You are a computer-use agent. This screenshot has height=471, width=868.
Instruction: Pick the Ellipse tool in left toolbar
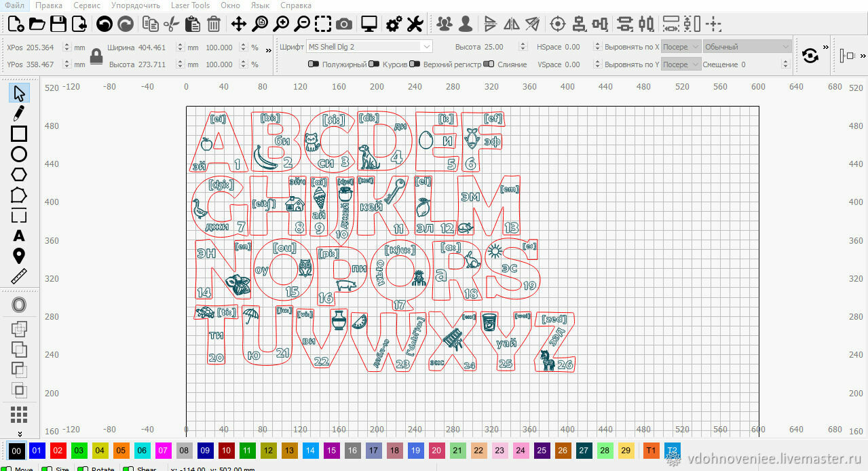click(x=19, y=154)
